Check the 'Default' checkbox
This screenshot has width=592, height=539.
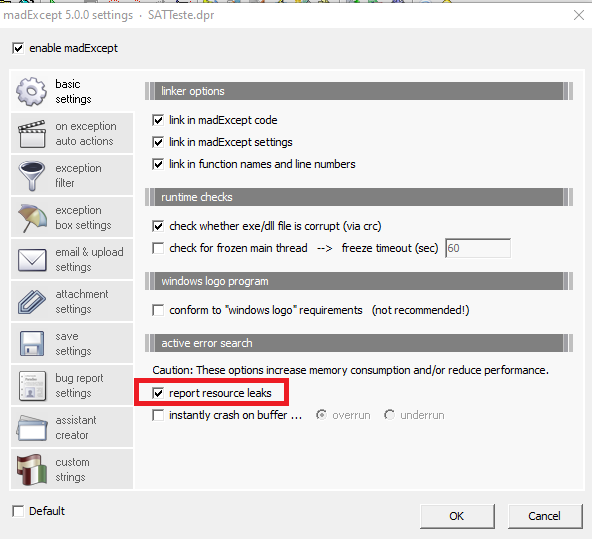point(18,511)
